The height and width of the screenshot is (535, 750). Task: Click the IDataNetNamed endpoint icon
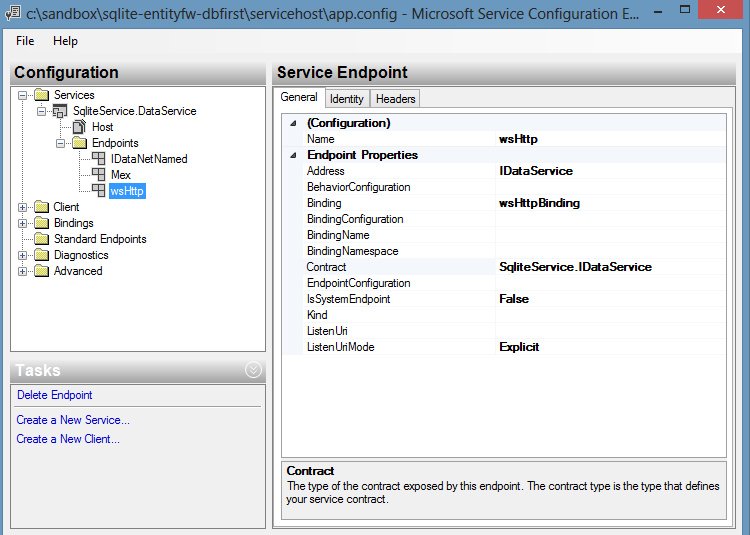coord(99,159)
